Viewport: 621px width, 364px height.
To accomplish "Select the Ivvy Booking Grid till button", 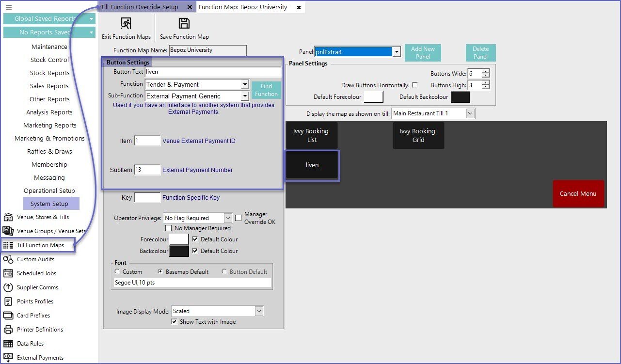I will 418,136.
